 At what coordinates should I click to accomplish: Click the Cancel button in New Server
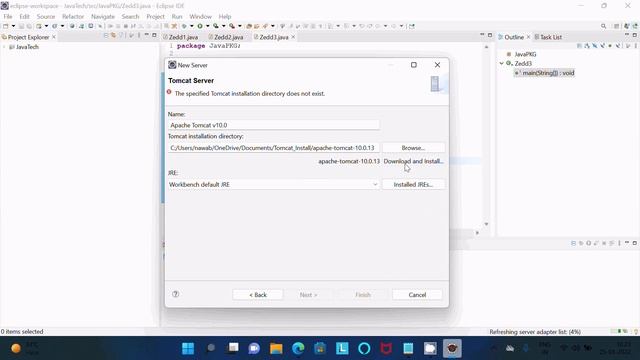(417, 295)
